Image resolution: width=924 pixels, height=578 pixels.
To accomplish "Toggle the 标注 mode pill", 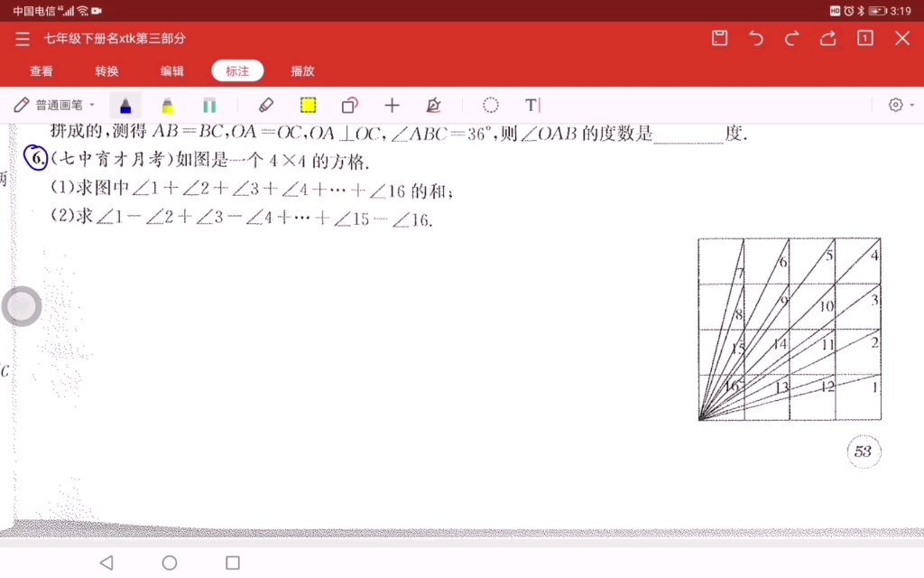I will (x=237, y=70).
